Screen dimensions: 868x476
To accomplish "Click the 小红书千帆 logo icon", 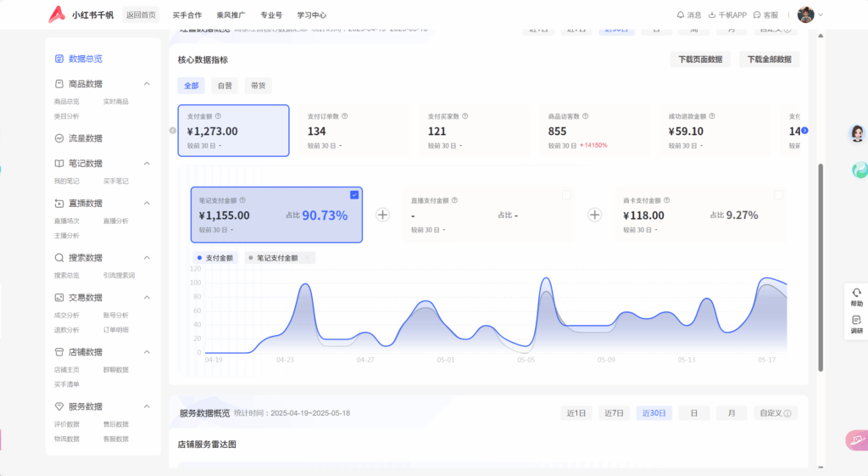I will coord(57,14).
